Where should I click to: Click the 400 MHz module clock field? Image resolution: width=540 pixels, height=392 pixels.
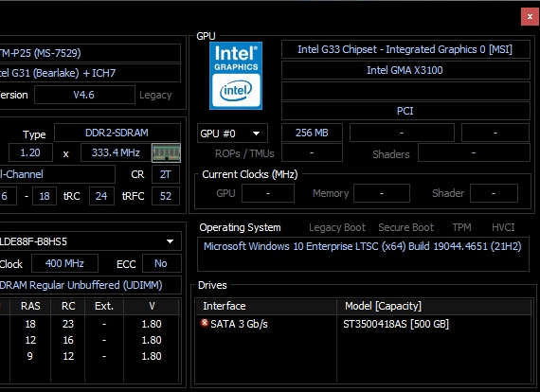tap(64, 263)
